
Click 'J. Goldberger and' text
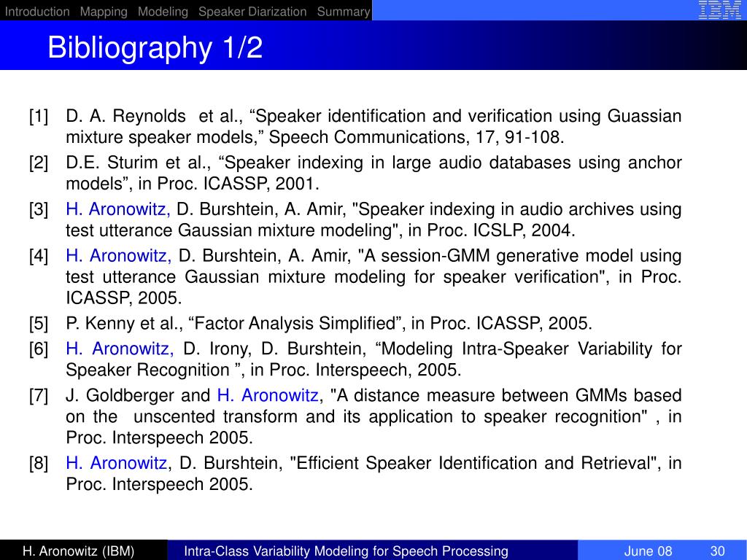(138, 395)
